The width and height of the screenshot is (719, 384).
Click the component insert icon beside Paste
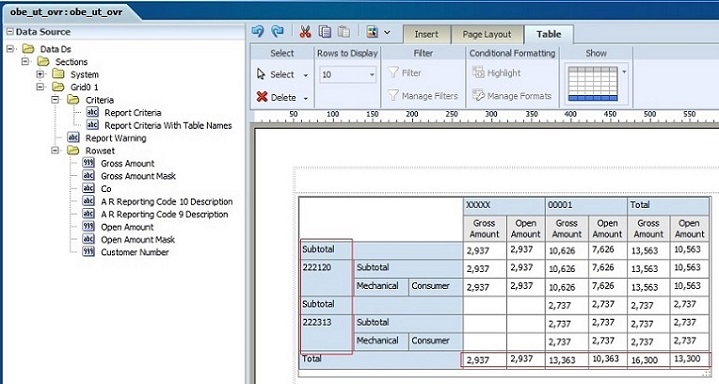pos(372,32)
